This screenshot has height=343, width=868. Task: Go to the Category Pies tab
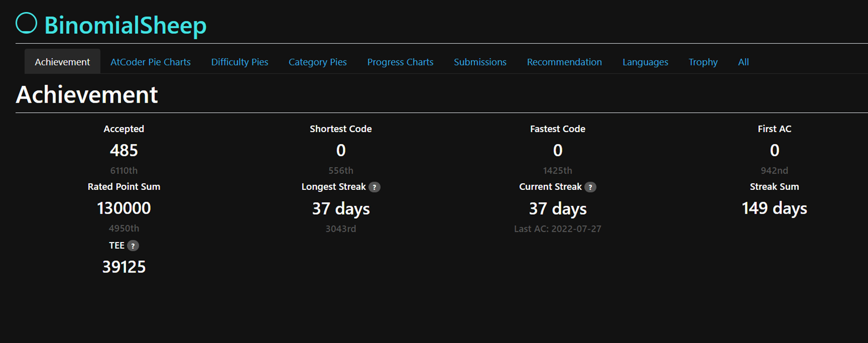tap(318, 62)
